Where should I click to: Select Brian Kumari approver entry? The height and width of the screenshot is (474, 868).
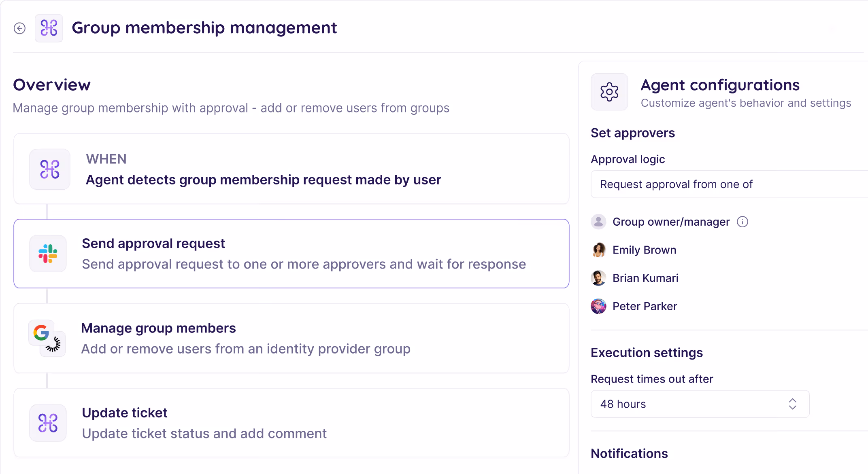click(645, 278)
